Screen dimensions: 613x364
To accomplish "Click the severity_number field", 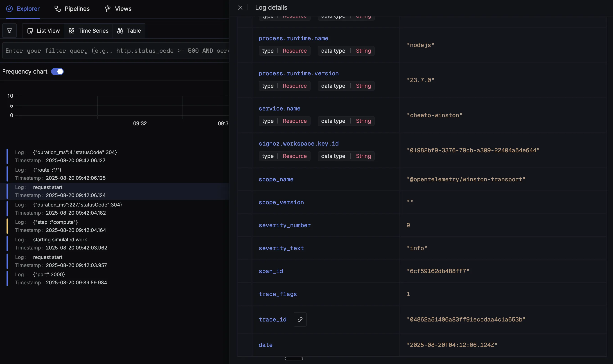I will coord(284,225).
